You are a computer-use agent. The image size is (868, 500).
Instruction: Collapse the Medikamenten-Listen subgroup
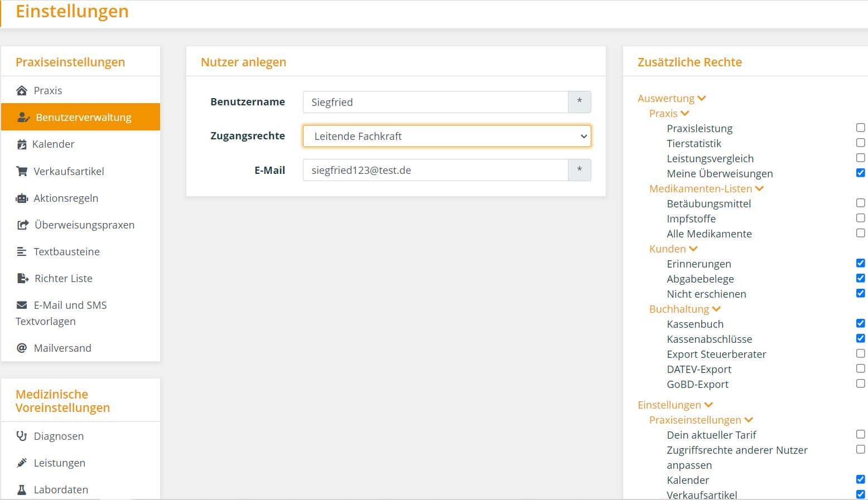[706, 188]
